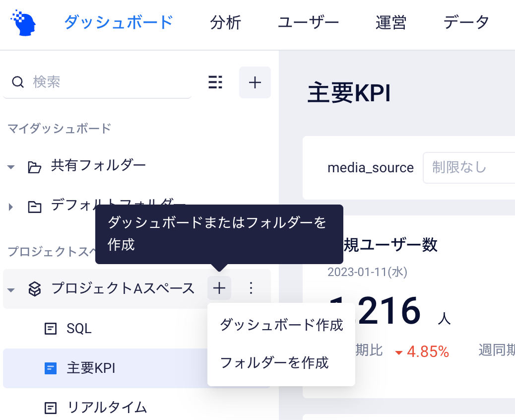Image resolution: width=515 pixels, height=420 pixels.
Task: Switch to the 分析 tab
Action: [x=226, y=23]
